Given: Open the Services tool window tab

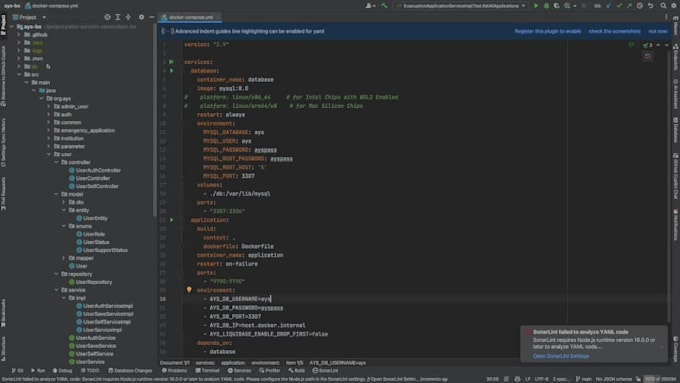Looking at the screenshot, I should click(x=239, y=370).
